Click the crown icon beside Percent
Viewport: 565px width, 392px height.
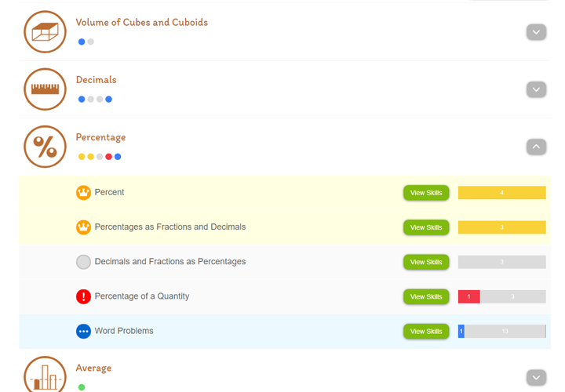pos(83,192)
